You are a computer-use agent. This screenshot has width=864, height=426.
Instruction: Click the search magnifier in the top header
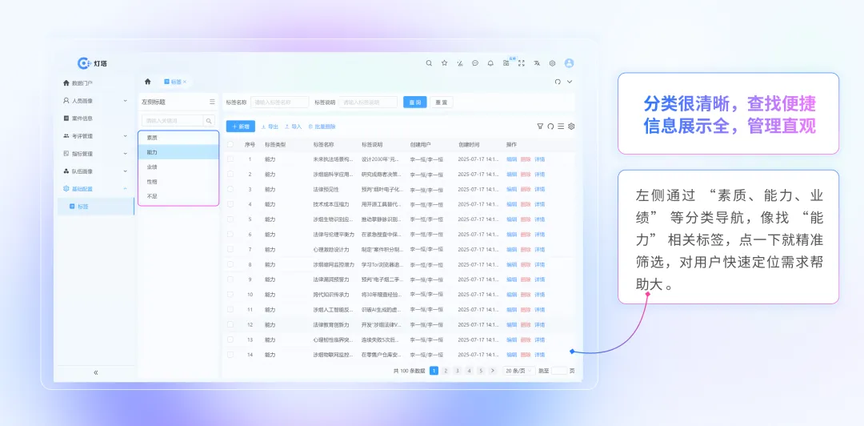click(x=429, y=63)
